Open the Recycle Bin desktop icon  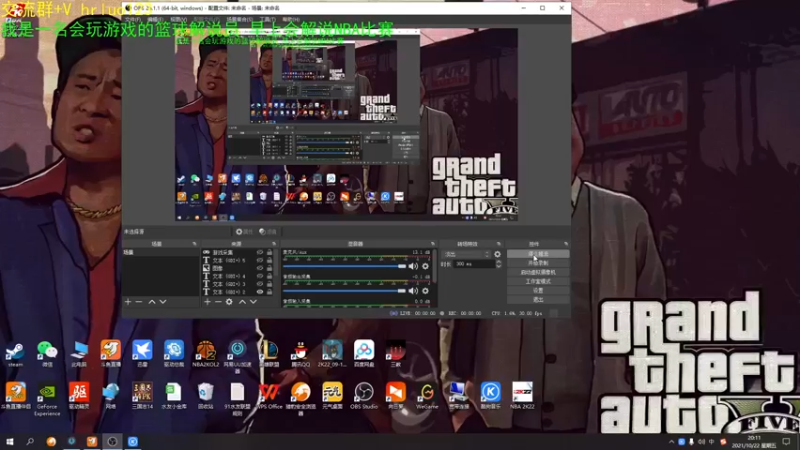pos(205,396)
